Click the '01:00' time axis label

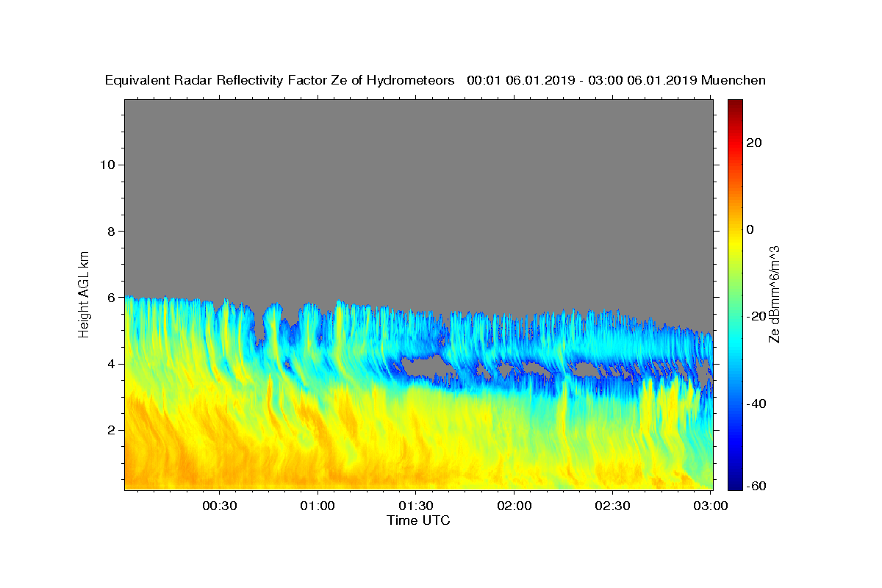(318, 506)
